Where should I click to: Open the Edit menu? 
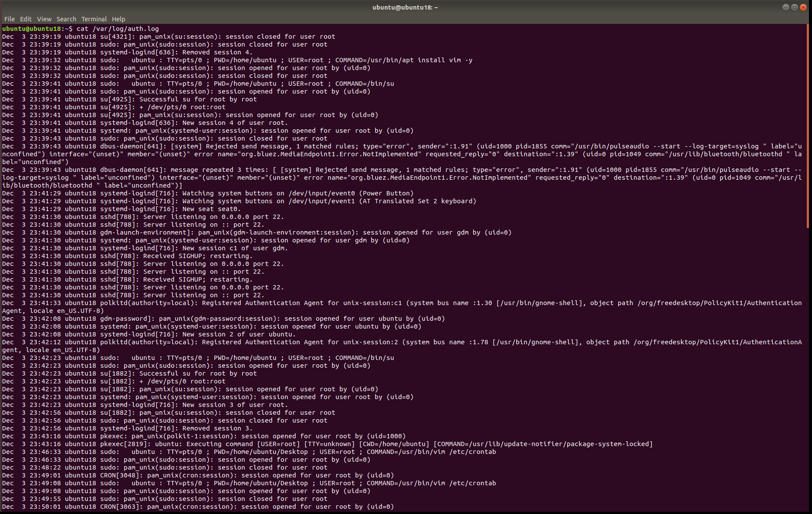[26, 19]
